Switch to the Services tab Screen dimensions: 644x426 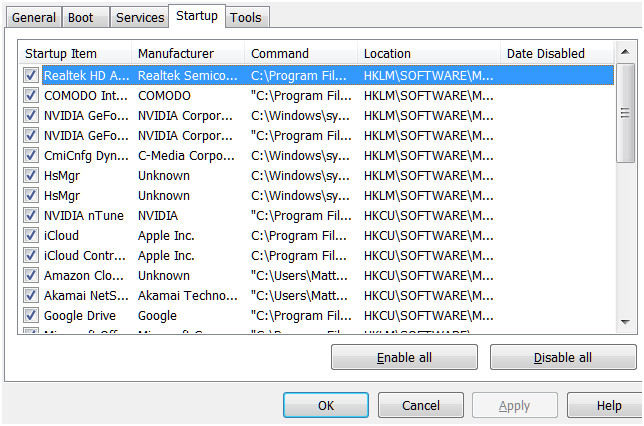click(x=139, y=18)
